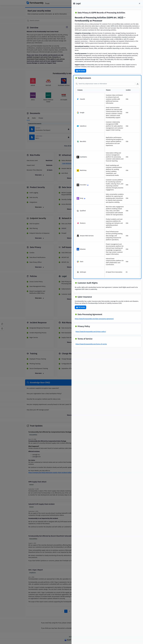Expand Risk Profile with View more
The image size is (143, 644).
coord(39,175)
